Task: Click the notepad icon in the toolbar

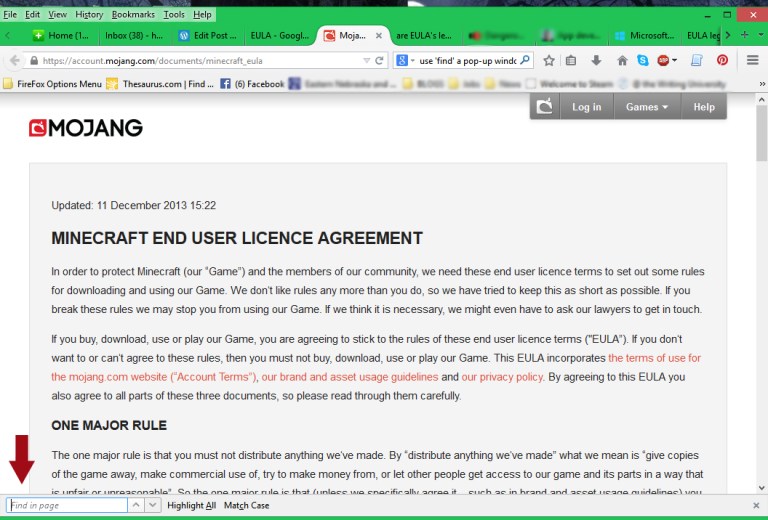Action: click(x=696, y=60)
